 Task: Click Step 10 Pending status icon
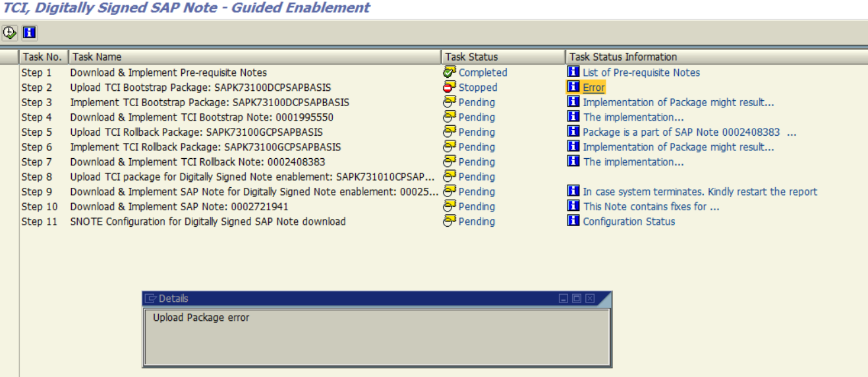click(x=449, y=206)
